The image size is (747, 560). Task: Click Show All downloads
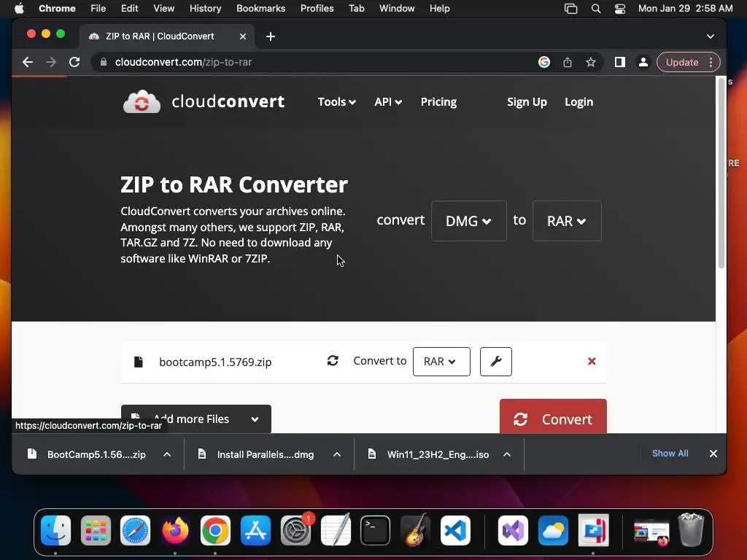[x=670, y=454]
